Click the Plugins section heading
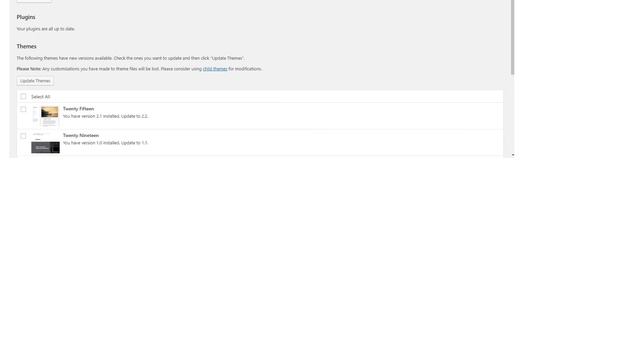Viewport: 640px width, 360px height. tap(26, 17)
